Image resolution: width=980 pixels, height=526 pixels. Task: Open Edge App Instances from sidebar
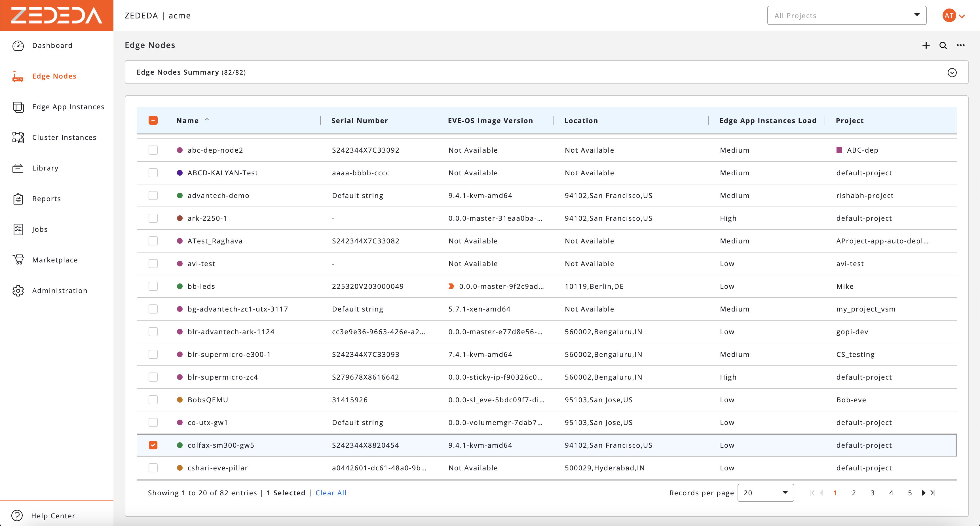pos(68,107)
